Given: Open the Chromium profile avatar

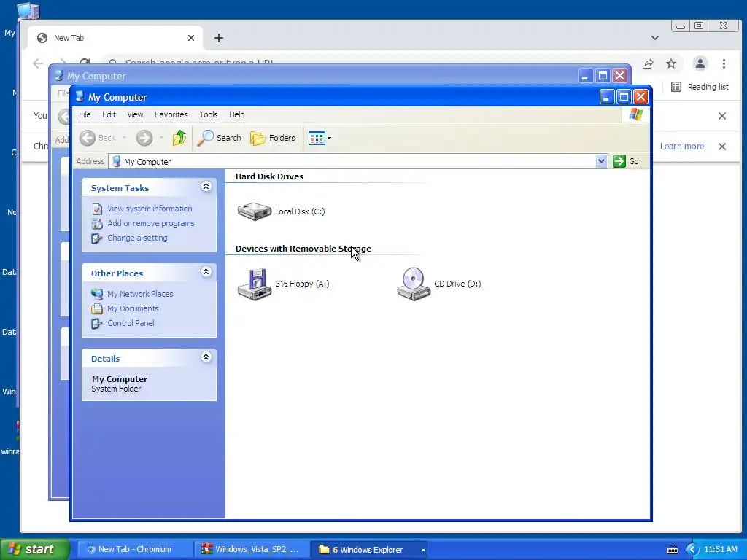Looking at the screenshot, I should pos(700,63).
